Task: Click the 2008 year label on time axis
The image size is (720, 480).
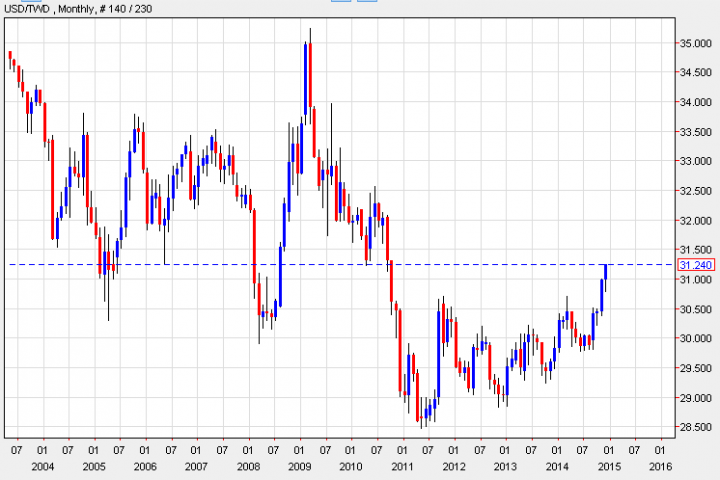Action: tap(248, 467)
